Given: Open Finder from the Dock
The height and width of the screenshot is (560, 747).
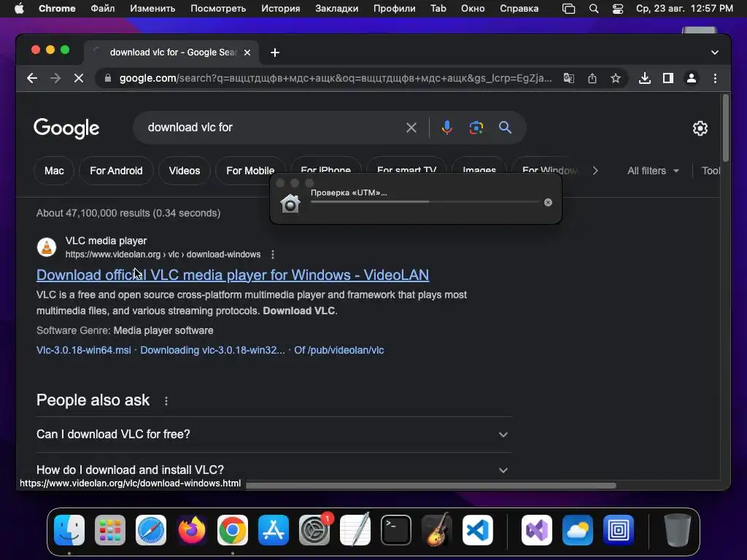Looking at the screenshot, I should pos(69,530).
